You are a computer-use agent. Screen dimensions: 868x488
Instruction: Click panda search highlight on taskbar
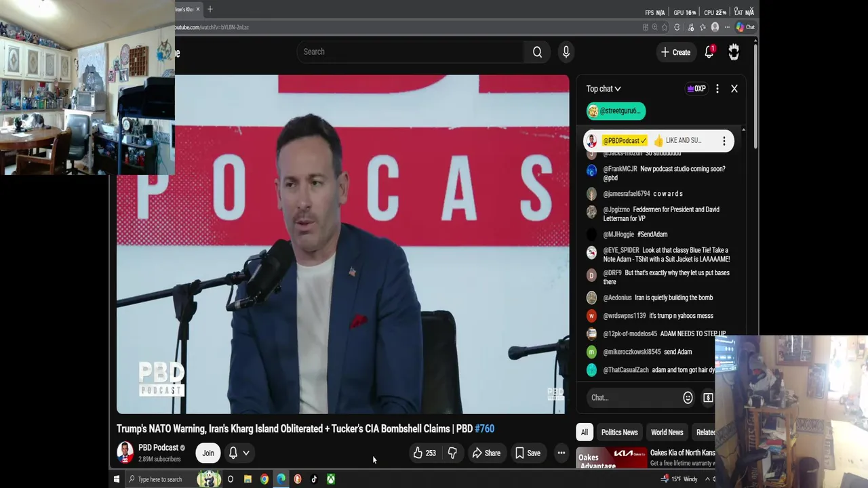(209, 479)
